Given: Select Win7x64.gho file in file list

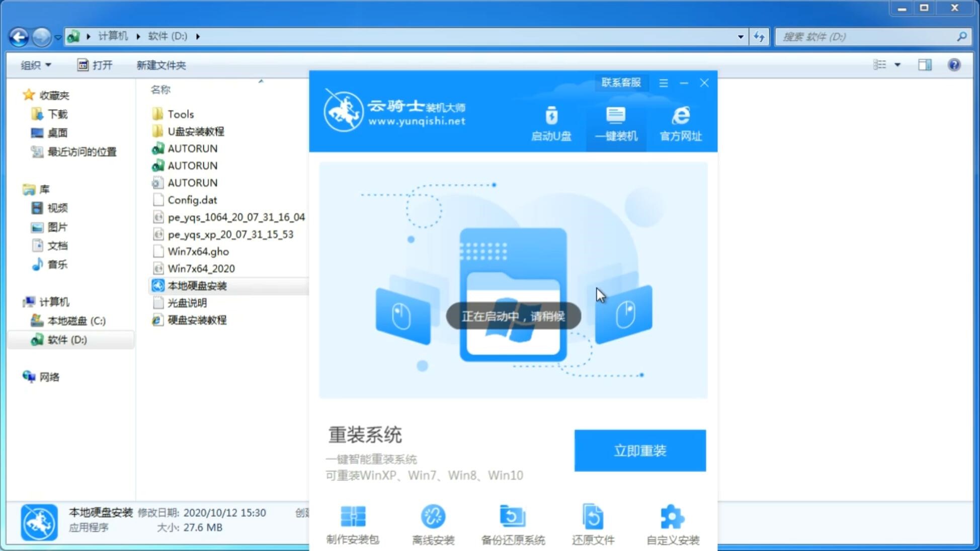Looking at the screenshot, I should point(198,251).
